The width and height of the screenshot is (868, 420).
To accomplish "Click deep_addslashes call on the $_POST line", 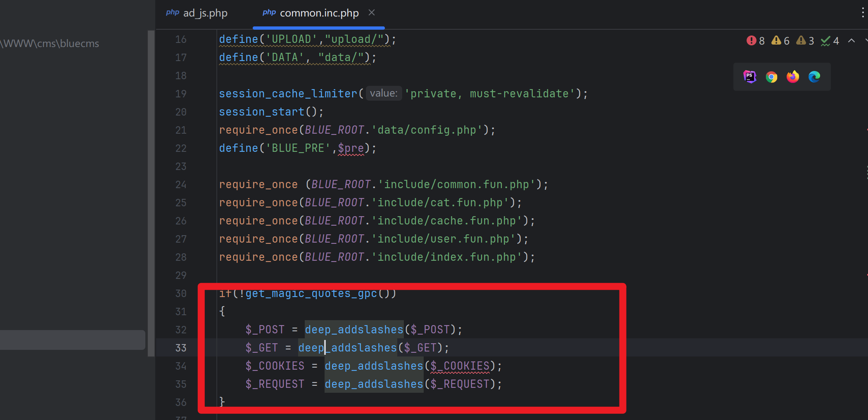I will tap(354, 330).
